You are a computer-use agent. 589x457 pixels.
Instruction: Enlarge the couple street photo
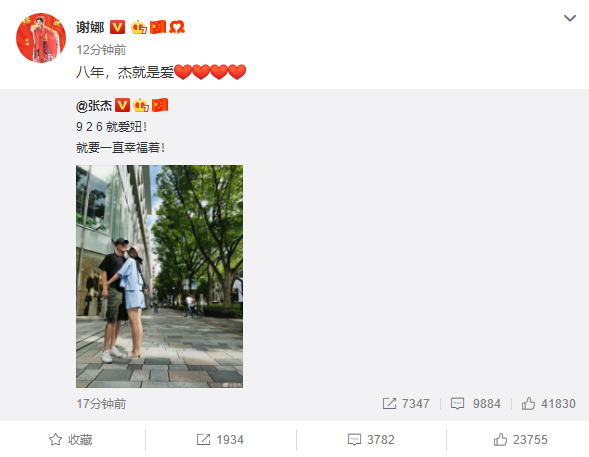point(159,276)
